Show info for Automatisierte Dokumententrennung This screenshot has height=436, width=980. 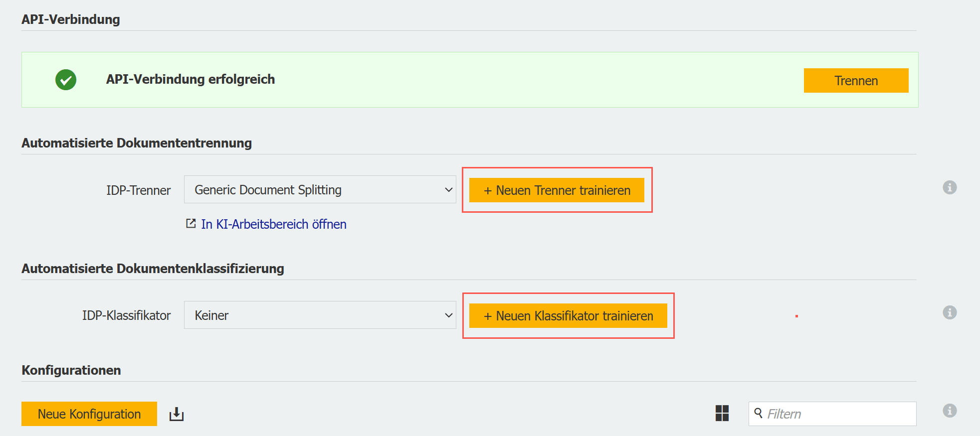click(x=949, y=187)
